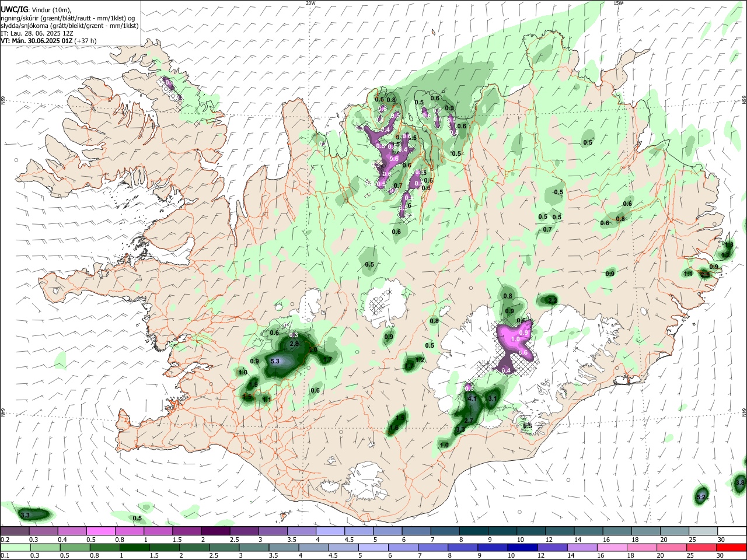This screenshot has height=560, width=747.
Task: Click the bright pink upper-legend swatch between 0.5 and 0.8
Action: (x=100, y=531)
